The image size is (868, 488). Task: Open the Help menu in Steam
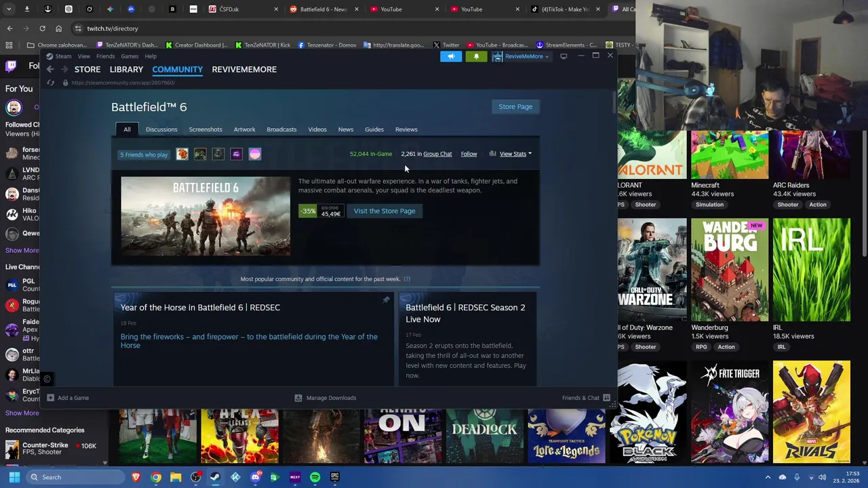point(151,56)
